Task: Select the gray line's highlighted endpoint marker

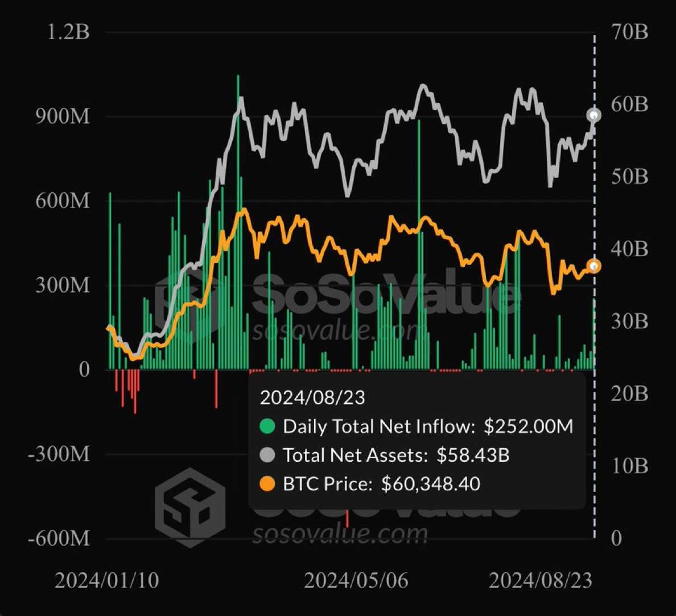Action: coord(594,116)
